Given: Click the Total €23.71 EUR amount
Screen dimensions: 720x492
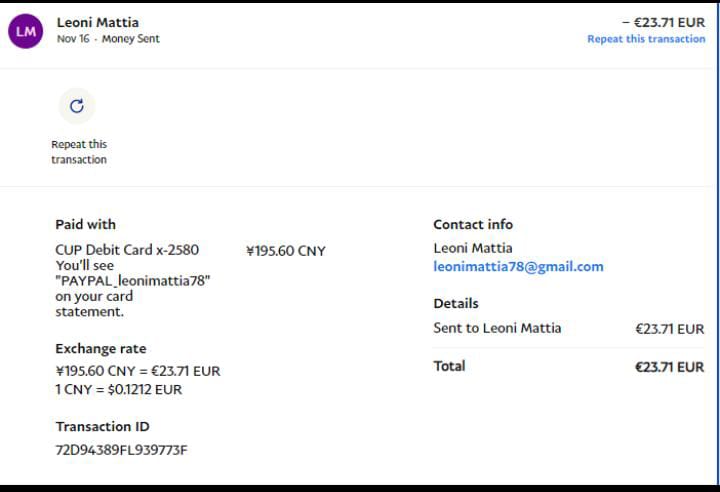Looking at the screenshot, I should coord(669,367).
